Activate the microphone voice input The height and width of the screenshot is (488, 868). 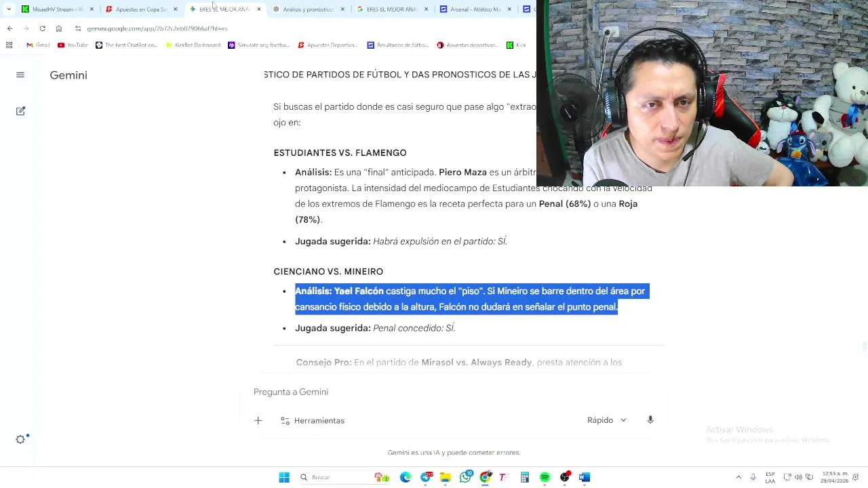pyautogui.click(x=650, y=420)
